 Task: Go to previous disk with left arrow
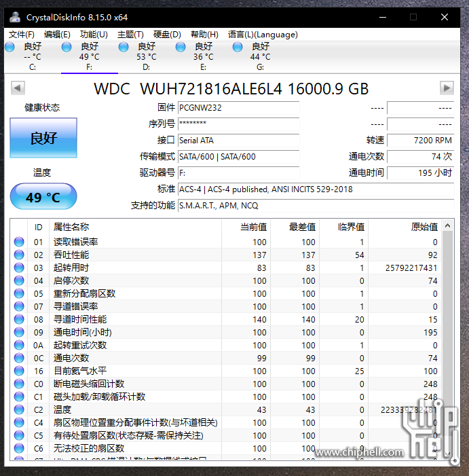point(18,88)
